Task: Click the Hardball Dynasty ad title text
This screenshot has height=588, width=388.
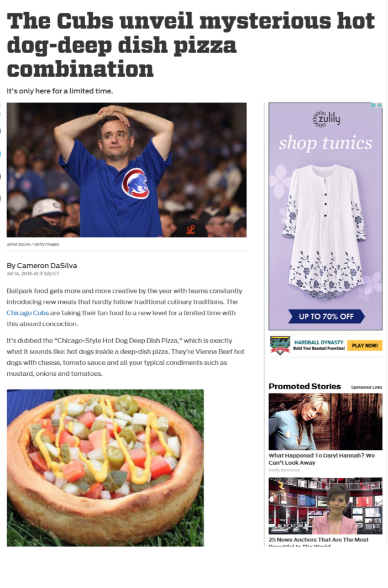Action: 319,343
